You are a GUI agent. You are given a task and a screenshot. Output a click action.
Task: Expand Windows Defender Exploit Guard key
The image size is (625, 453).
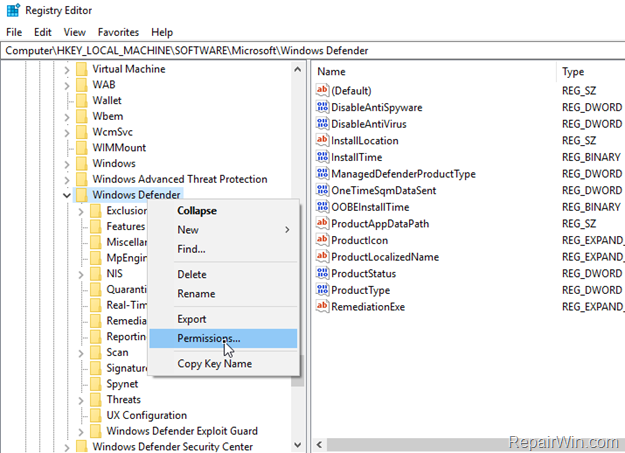81,432
